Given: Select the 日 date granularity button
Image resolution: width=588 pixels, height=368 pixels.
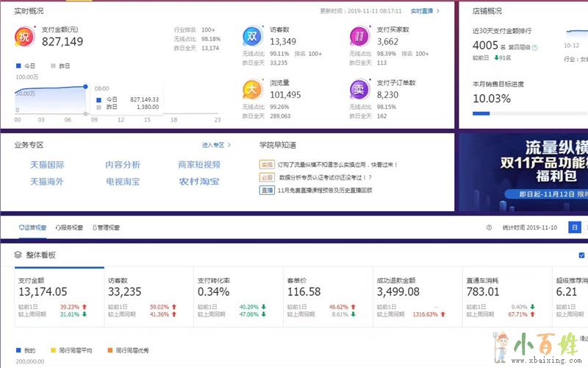Looking at the screenshot, I should pyautogui.click(x=574, y=228).
